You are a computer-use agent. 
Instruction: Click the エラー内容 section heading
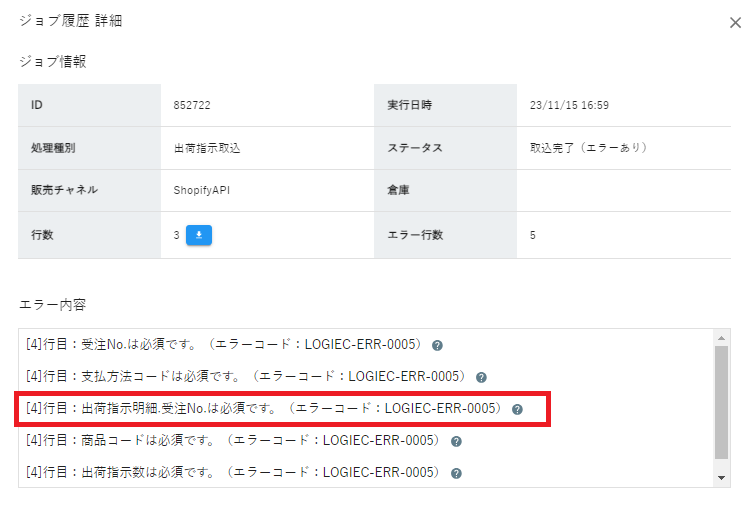tap(53, 303)
